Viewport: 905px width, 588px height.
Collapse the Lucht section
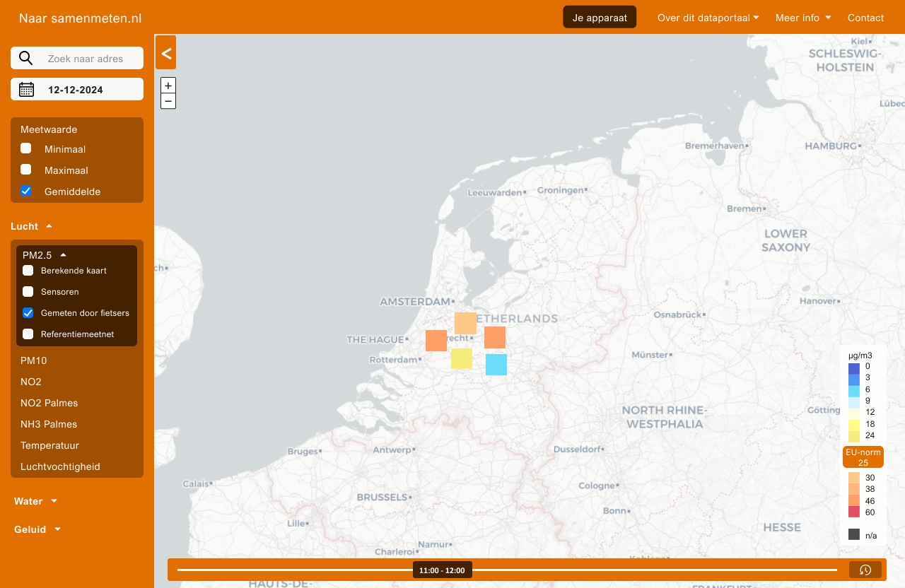pyautogui.click(x=32, y=226)
